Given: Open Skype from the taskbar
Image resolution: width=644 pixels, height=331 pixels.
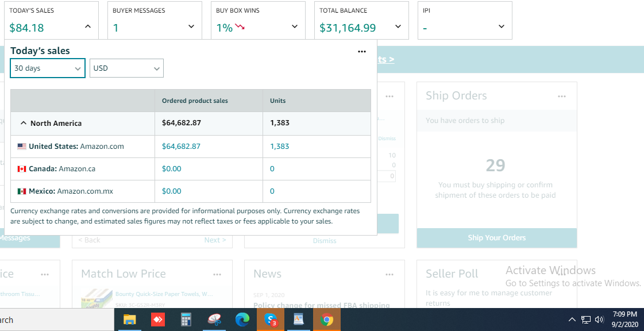Looking at the screenshot, I should [270, 320].
